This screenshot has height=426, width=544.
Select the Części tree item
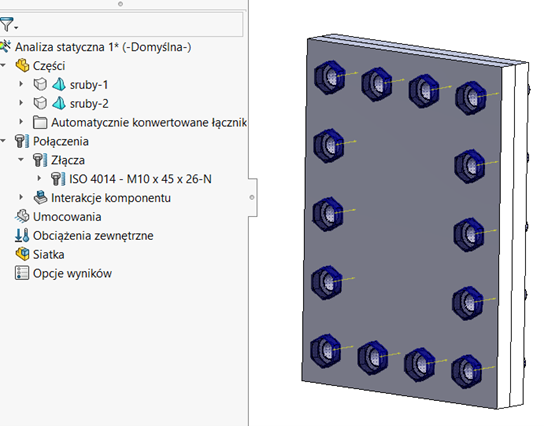coord(49,66)
